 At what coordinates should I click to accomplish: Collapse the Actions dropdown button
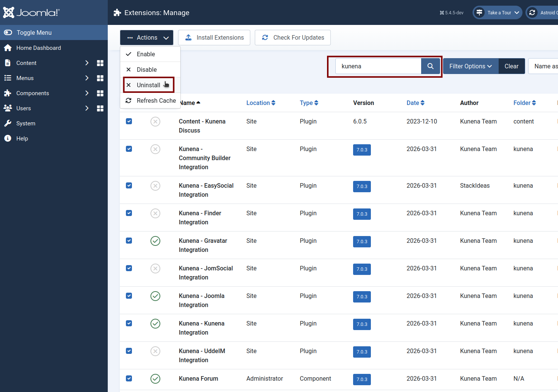[147, 38]
